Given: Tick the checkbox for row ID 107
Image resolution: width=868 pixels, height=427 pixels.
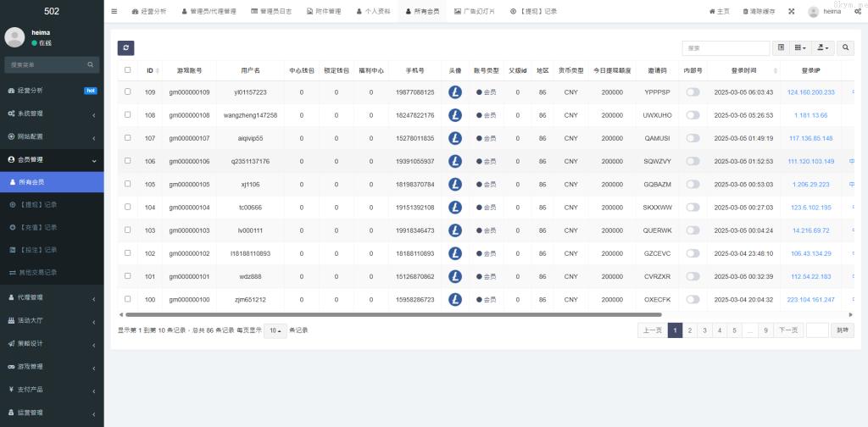Looking at the screenshot, I should click(x=128, y=138).
